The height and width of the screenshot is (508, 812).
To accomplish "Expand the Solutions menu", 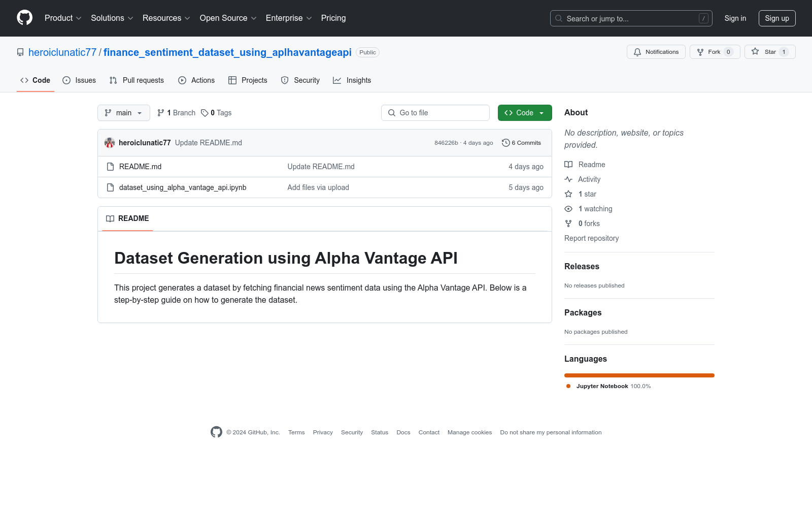I will 112,18.
